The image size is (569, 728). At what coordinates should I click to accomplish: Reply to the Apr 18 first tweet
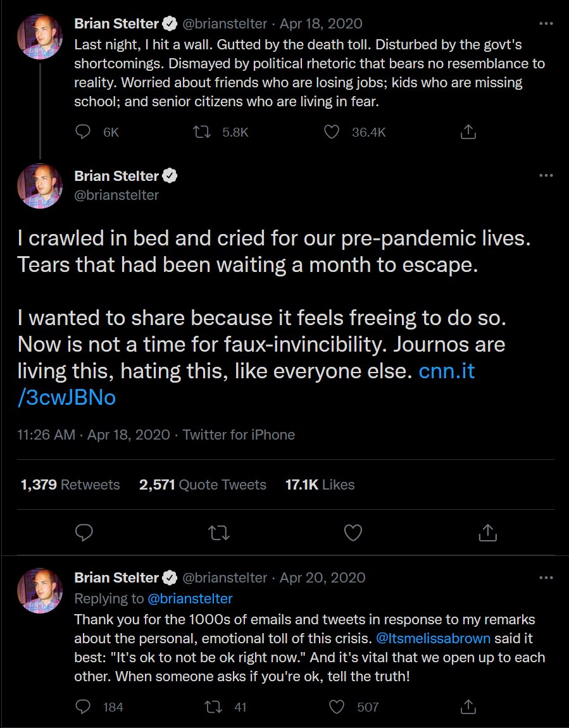83,132
